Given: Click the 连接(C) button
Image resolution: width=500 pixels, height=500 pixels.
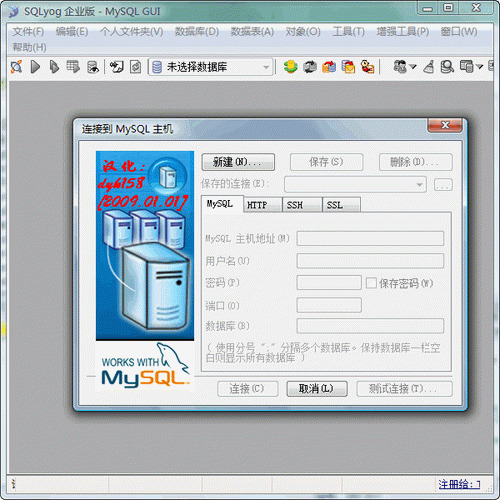Looking at the screenshot, I should [x=247, y=389].
